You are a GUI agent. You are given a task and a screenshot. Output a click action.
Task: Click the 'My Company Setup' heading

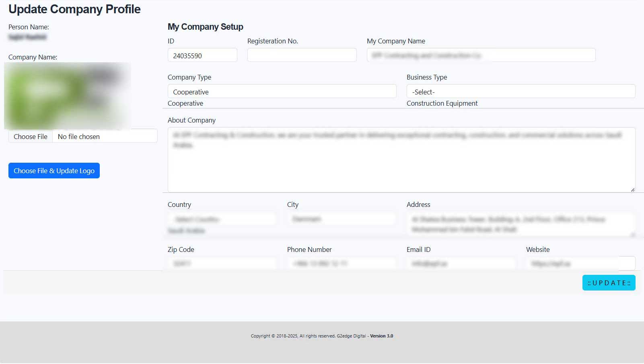pyautogui.click(x=206, y=27)
